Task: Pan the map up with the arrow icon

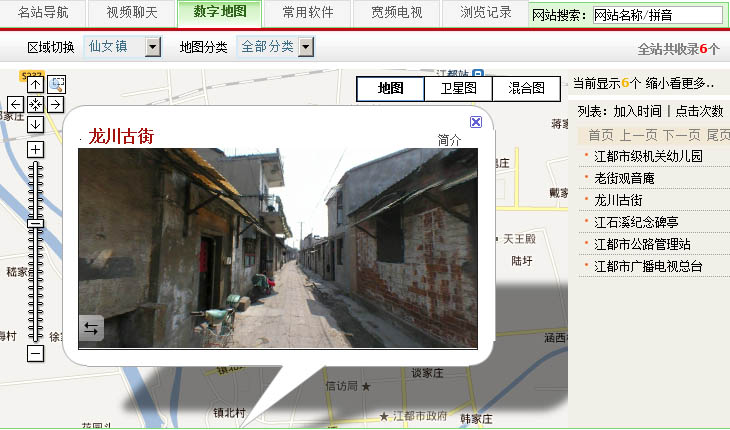Action: (x=35, y=84)
